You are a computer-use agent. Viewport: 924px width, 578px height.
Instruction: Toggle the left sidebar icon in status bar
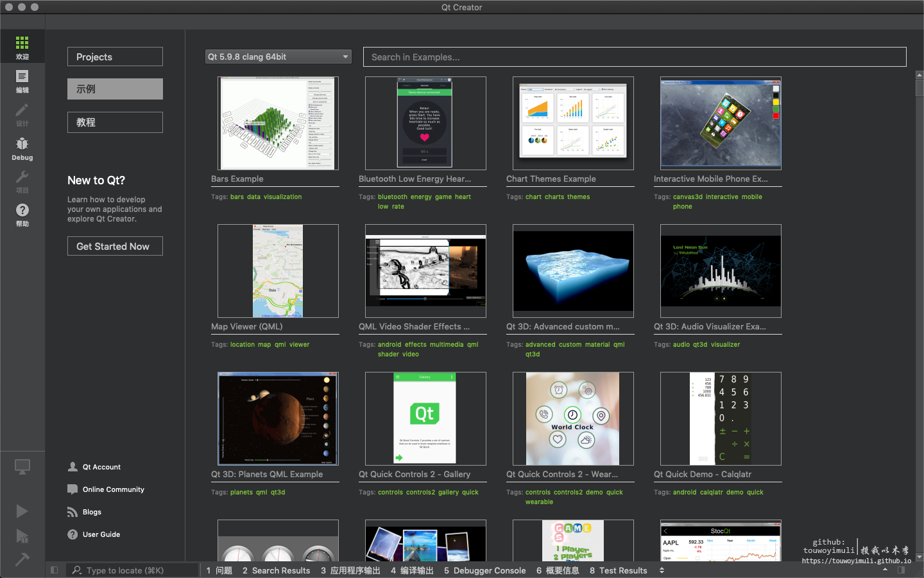click(55, 570)
